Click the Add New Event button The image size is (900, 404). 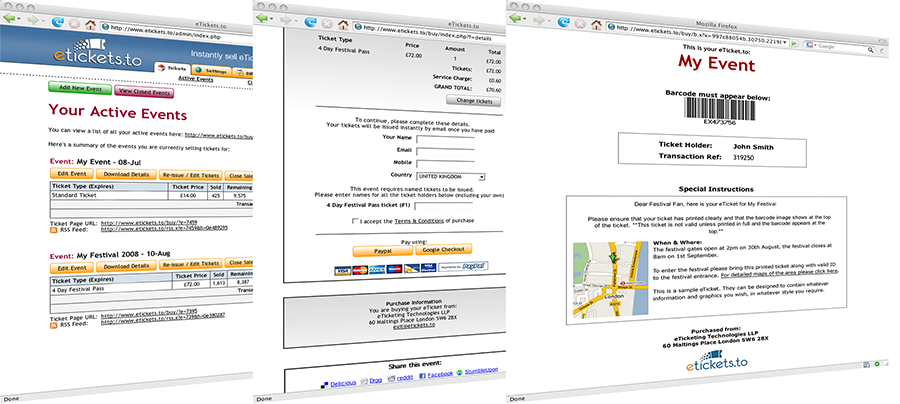tap(80, 89)
